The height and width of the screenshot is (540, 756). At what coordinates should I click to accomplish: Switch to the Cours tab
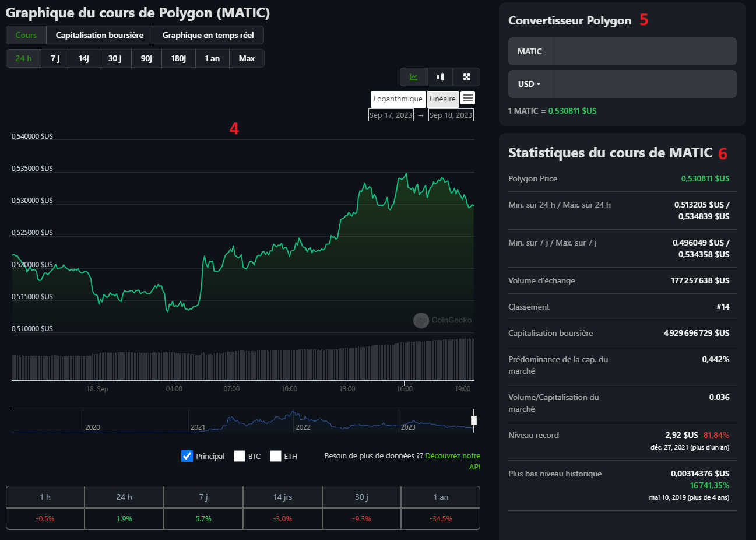pyautogui.click(x=26, y=35)
